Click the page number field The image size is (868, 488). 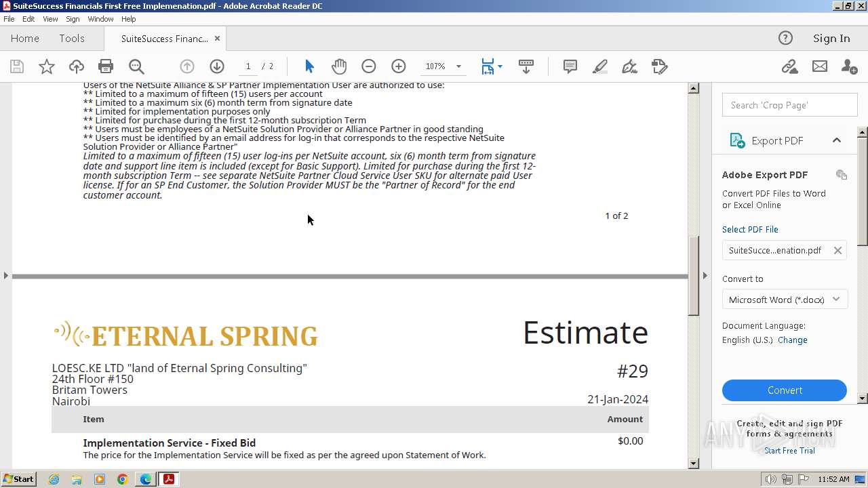click(248, 66)
